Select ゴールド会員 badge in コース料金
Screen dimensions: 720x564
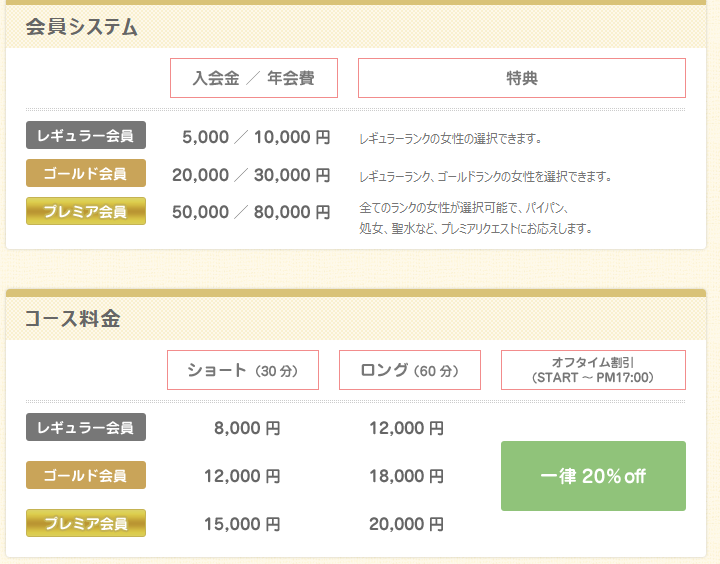[x=86, y=475]
